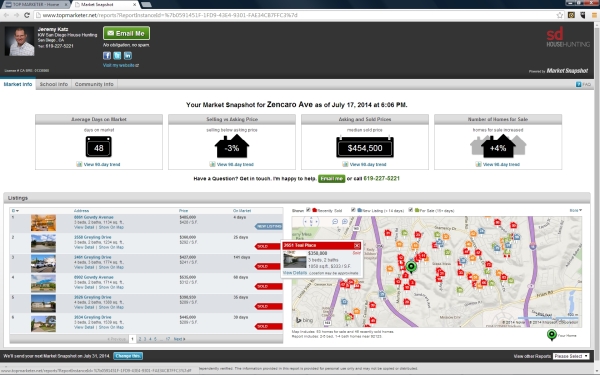Click the Change this button in footer
Image resolution: width=600 pixels, height=375 pixels.
128,356
